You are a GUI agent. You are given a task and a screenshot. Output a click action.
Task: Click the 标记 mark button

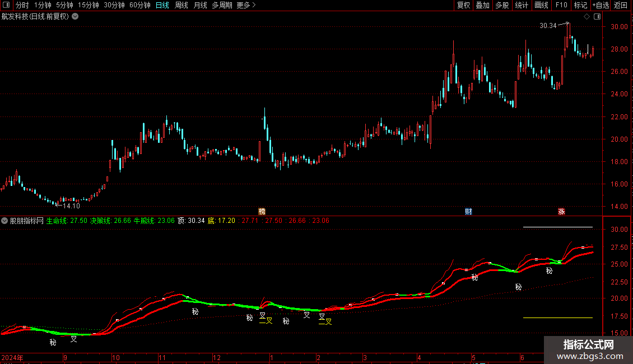click(580, 5)
